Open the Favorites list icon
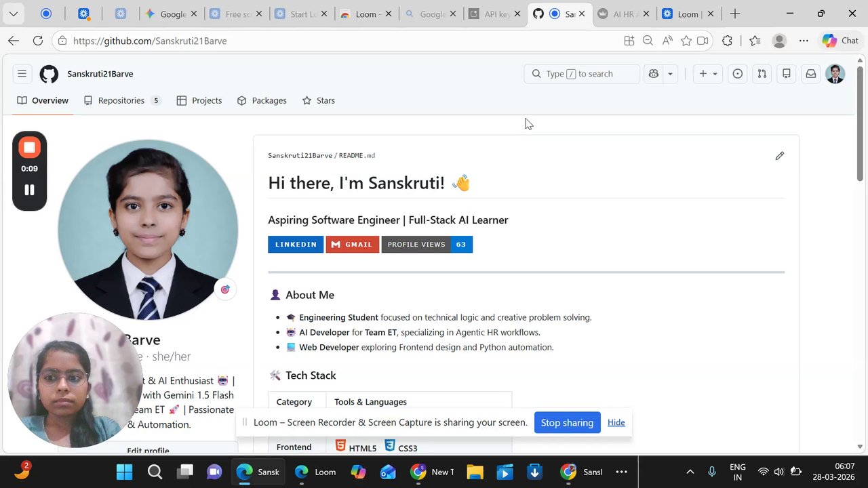 coord(755,41)
